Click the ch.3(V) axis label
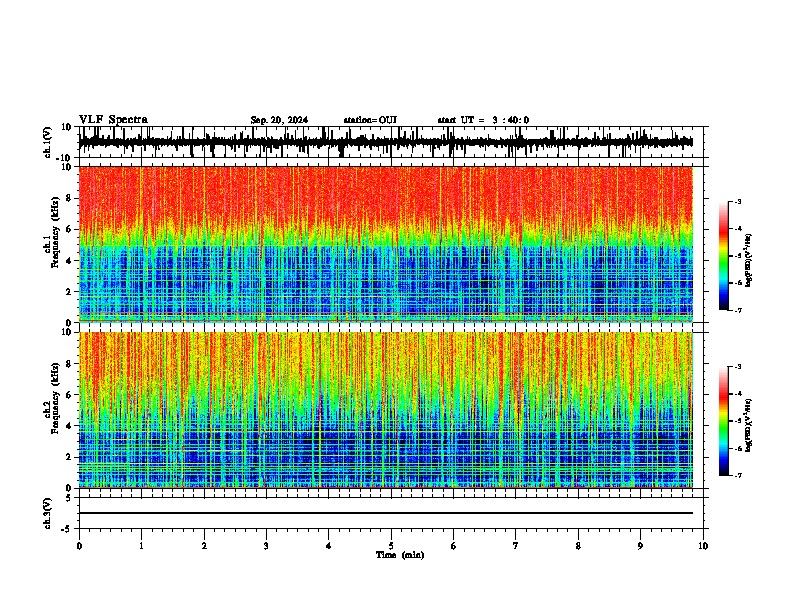 click(x=48, y=513)
